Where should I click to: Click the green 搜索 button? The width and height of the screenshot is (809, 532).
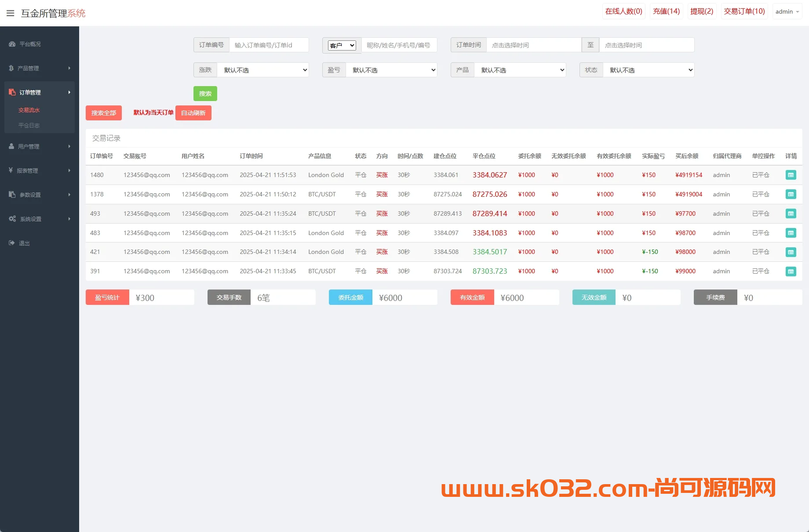[205, 94]
